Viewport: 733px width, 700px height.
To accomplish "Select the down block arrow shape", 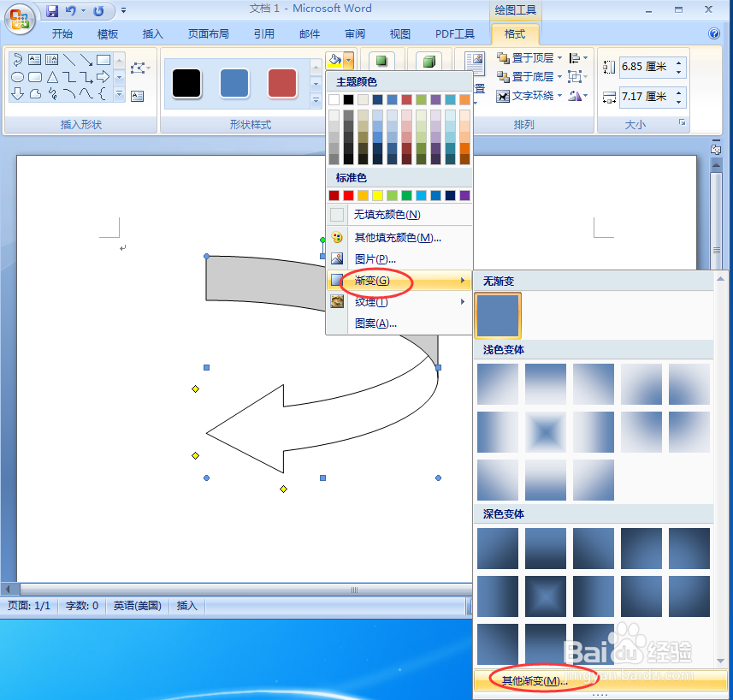I will [17, 94].
